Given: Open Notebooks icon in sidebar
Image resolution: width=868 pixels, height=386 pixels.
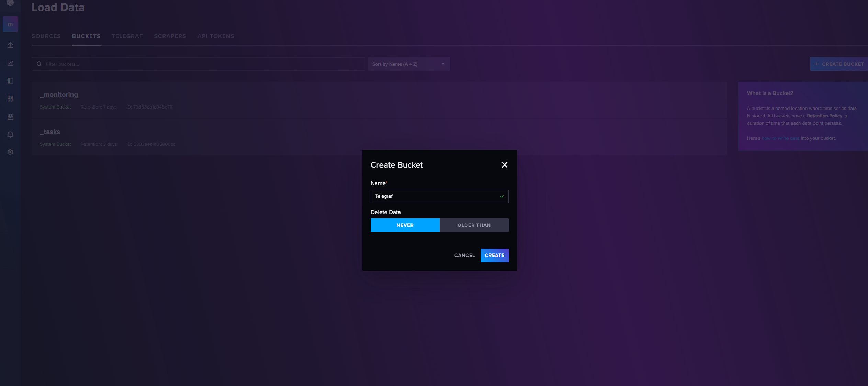Looking at the screenshot, I should (x=10, y=81).
